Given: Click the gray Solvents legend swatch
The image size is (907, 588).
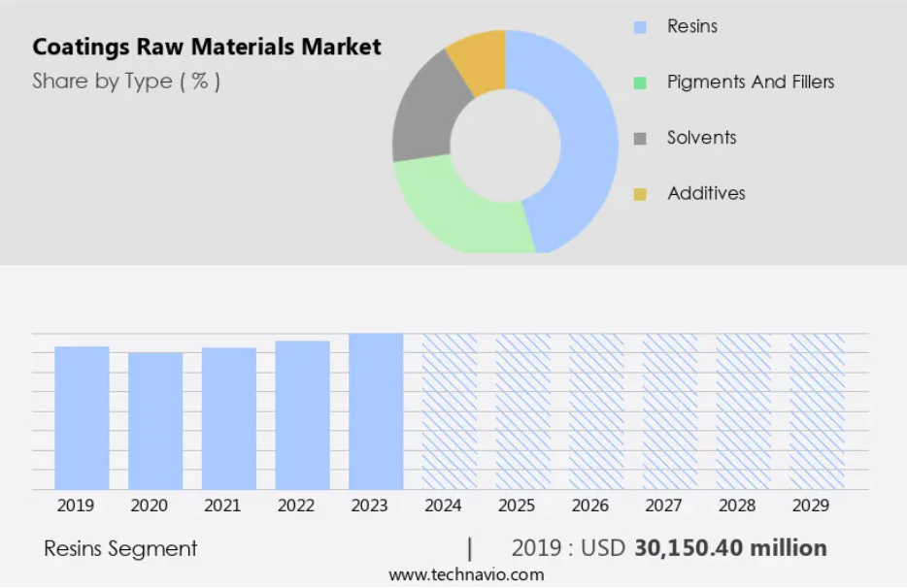Looking at the screenshot, I should pos(640,139).
